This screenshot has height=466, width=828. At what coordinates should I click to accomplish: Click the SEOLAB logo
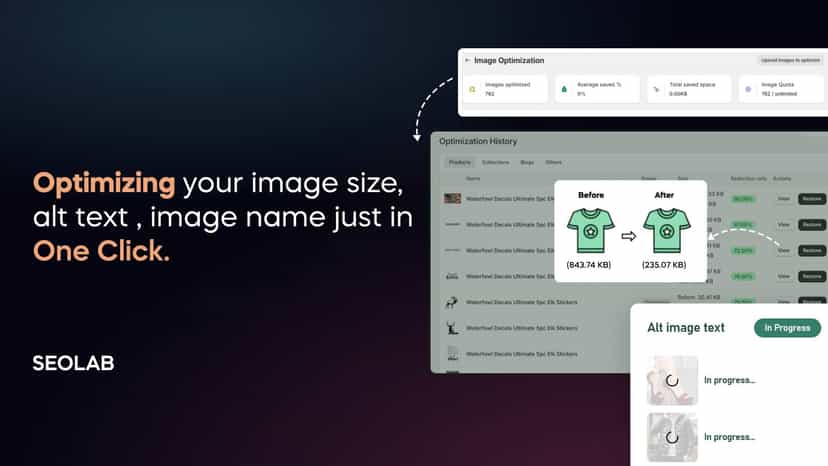pyautogui.click(x=73, y=363)
